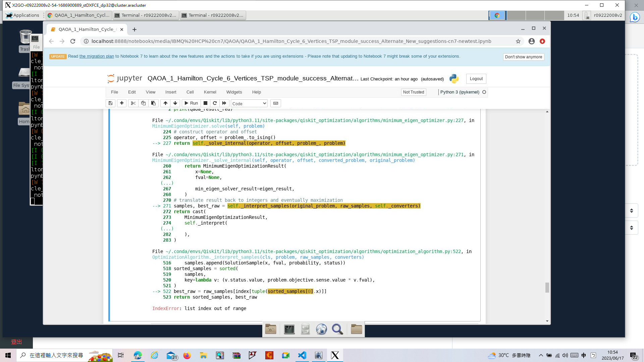Click the Jupyter logo

(125, 78)
